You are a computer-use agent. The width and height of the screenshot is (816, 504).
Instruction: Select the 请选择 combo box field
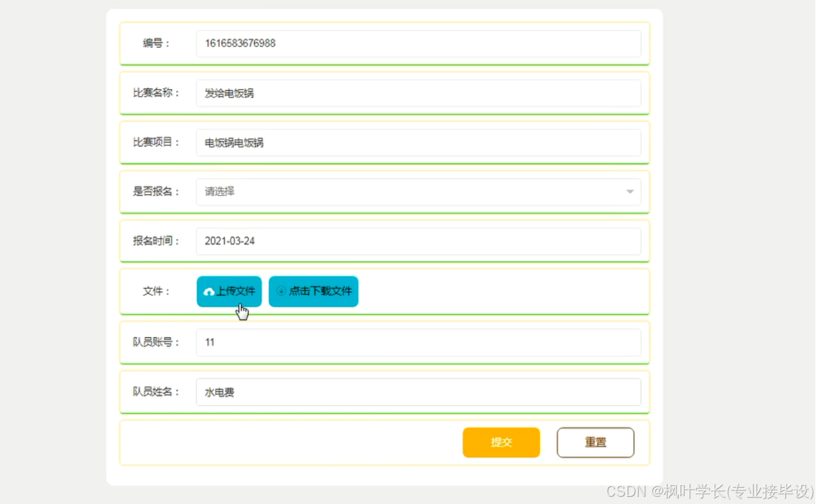[x=418, y=192]
